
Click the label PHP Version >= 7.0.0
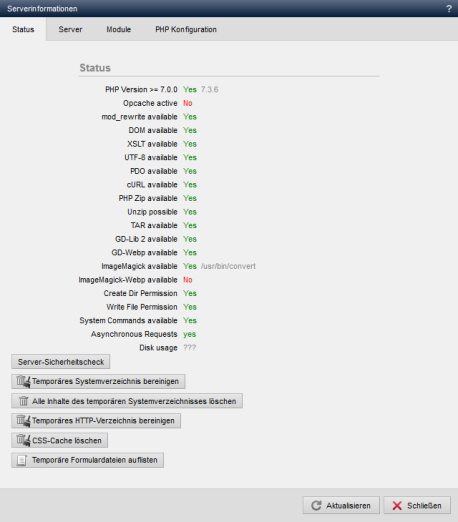(x=141, y=90)
